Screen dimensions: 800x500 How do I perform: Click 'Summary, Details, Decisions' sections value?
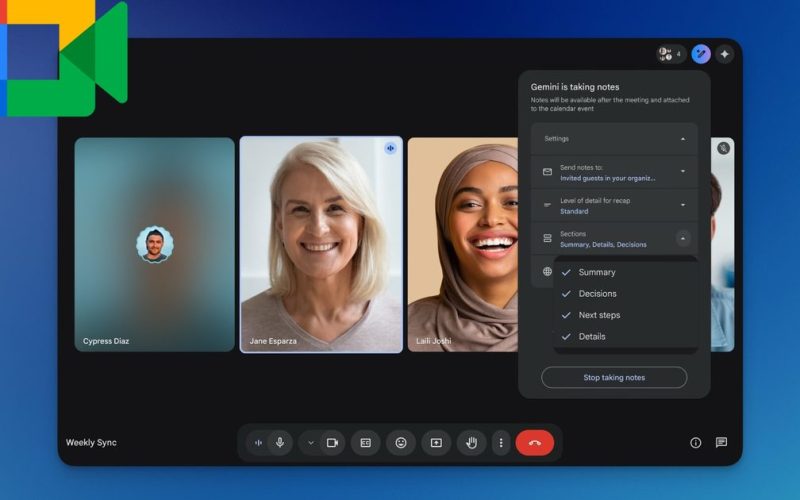point(603,245)
